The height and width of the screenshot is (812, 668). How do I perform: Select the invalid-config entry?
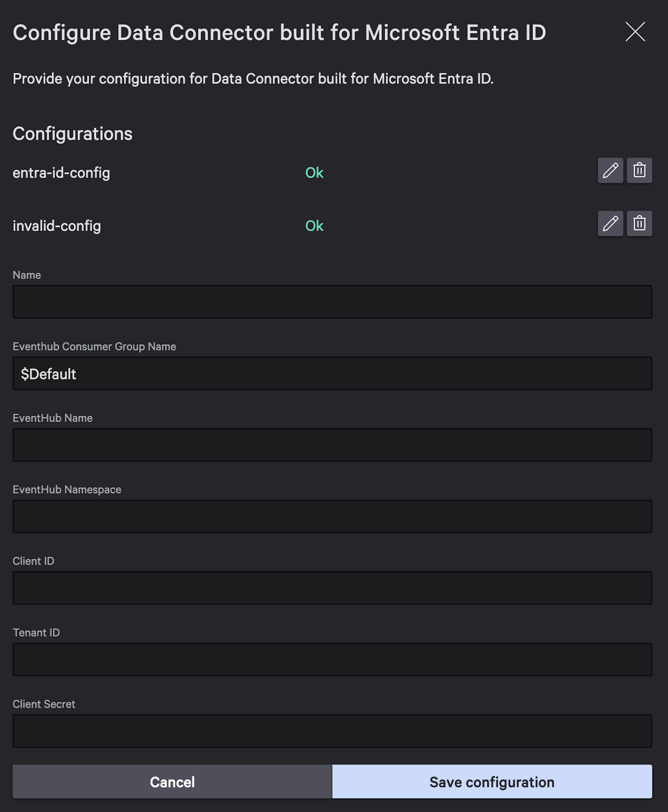pyautogui.click(x=57, y=225)
